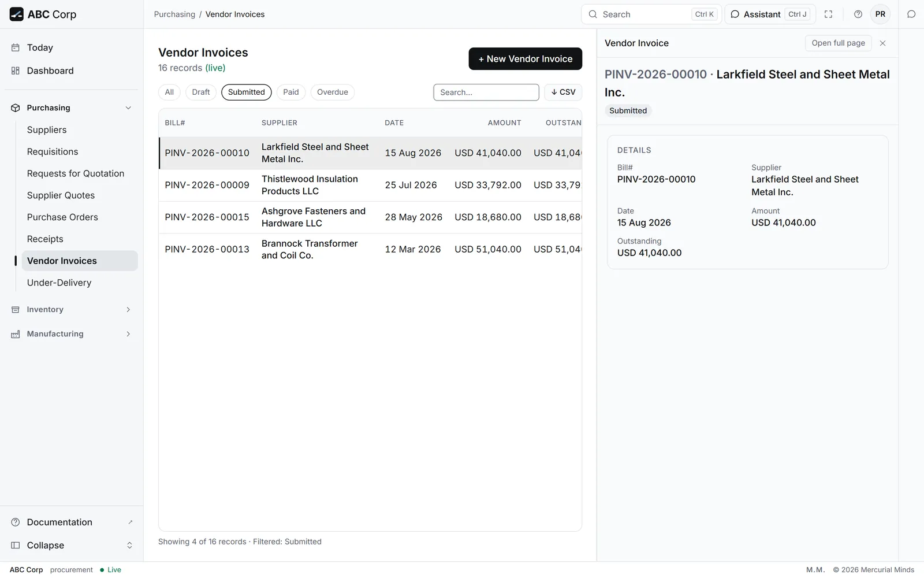This screenshot has width=924, height=578.
Task: Click Open full page button
Action: pyautogui.click(x=839, y=43)
